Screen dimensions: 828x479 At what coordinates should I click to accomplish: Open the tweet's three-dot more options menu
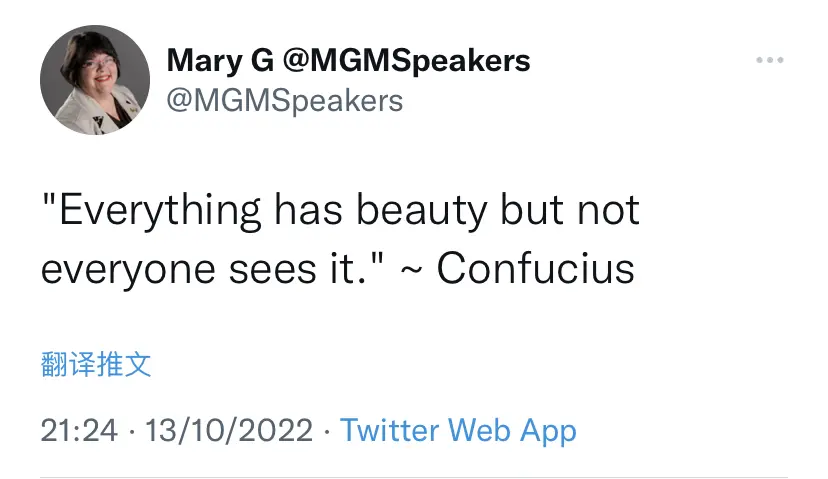[769, 61]
